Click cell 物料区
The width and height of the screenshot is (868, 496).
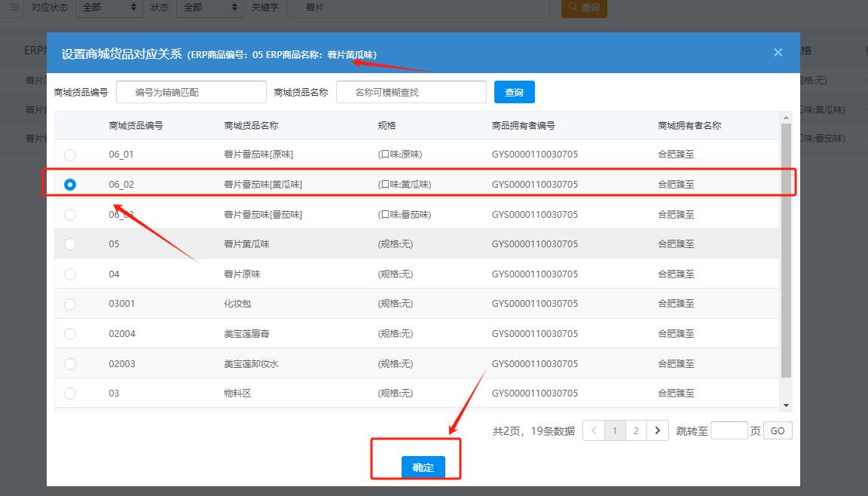coord(237,393)
